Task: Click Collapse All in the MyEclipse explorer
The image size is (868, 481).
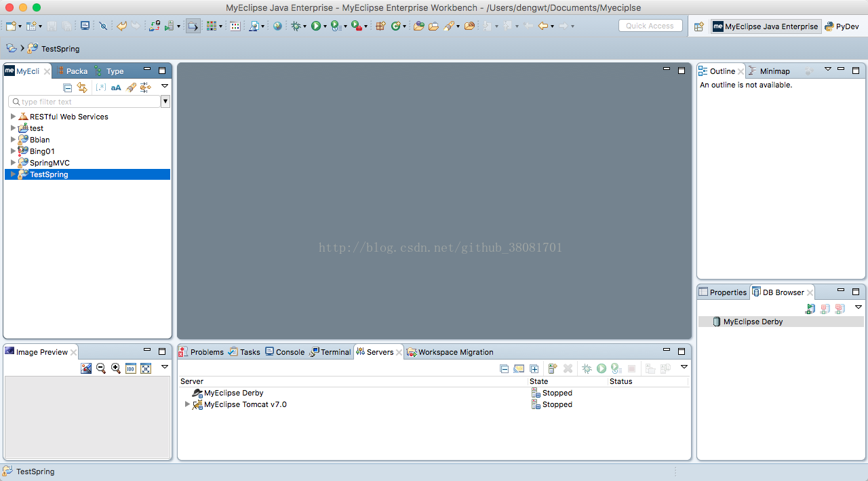Action: (x=67, y=88)
